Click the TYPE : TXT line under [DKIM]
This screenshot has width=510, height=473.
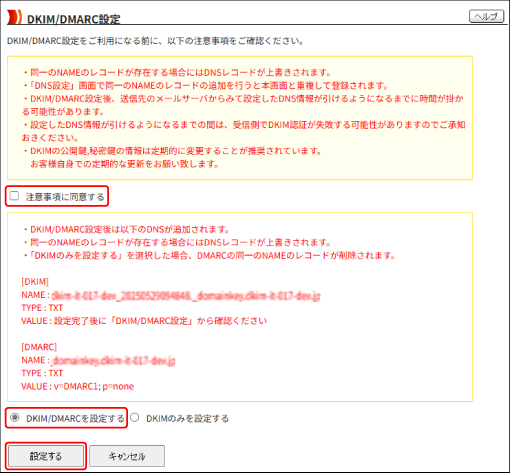[42, 308]
